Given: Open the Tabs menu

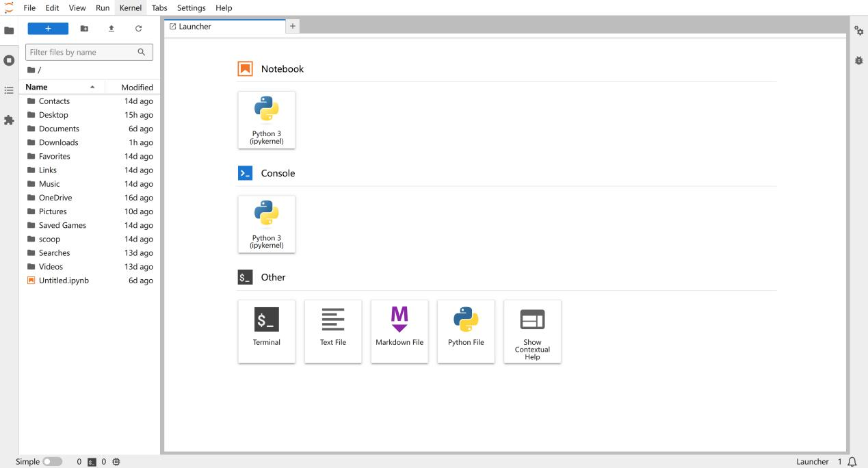Looking at the screenshot, I should [x=159, y=8].
